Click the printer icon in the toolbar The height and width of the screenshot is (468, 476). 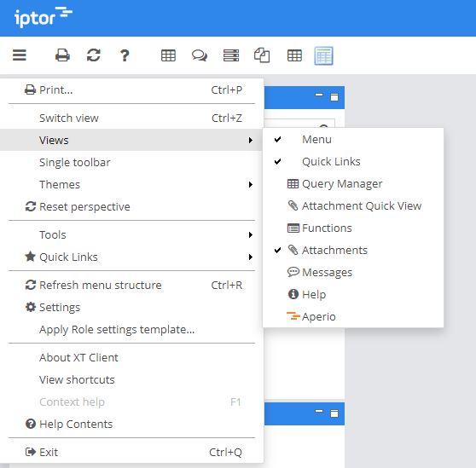tap(62, 55)
